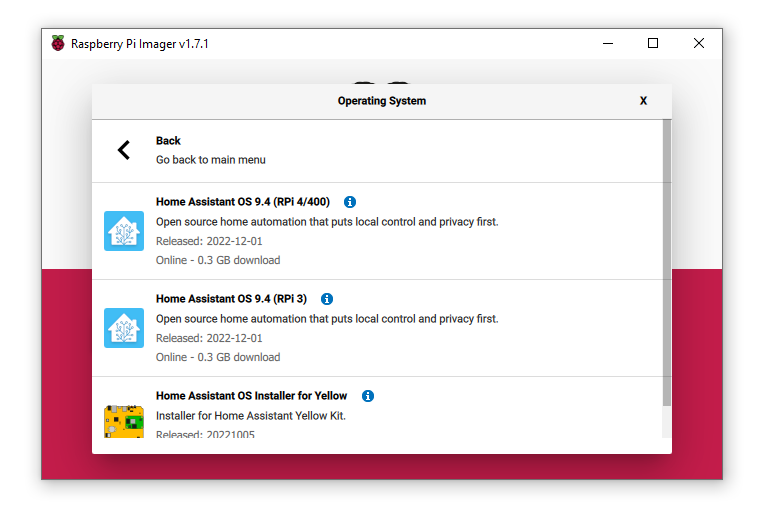The height and width of the screenshot is (508, 761).
Task: Click the Raspberry Pi logo in title bar
Action: pos(58,43)
